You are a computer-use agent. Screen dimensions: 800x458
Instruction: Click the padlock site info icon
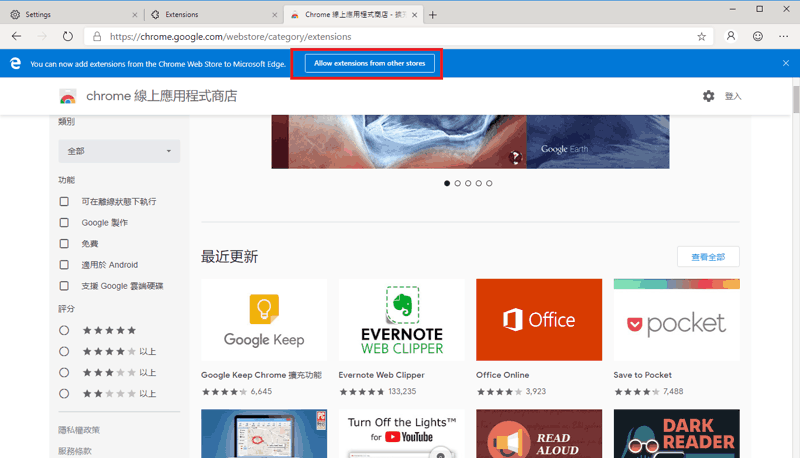tap(97, 36)
